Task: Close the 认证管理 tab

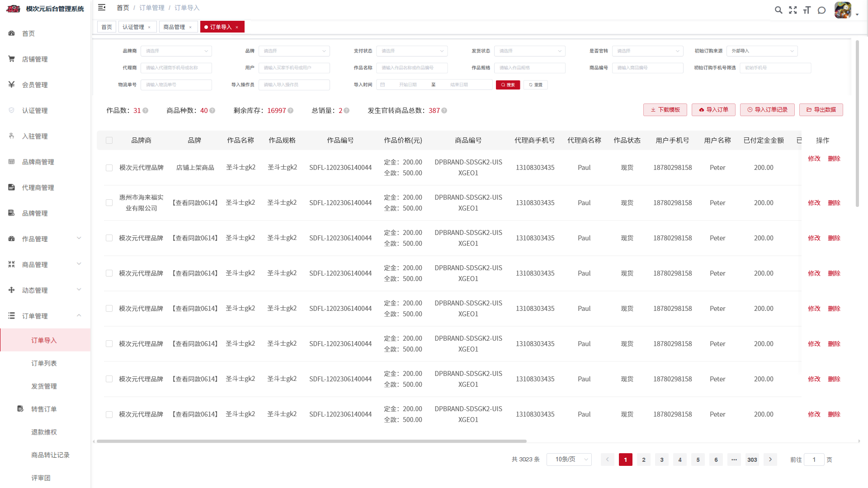Action: pyautogui.click(x=149, y=27)
